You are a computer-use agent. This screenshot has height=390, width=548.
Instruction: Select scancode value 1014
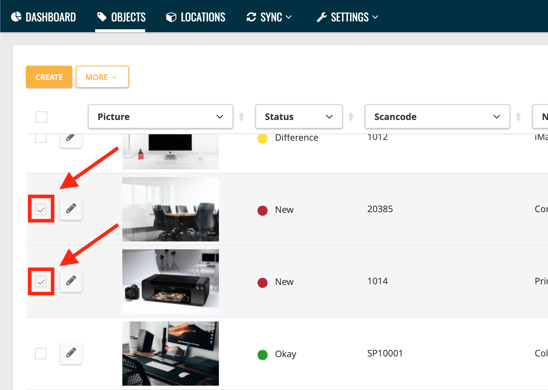tap(377, 281)
